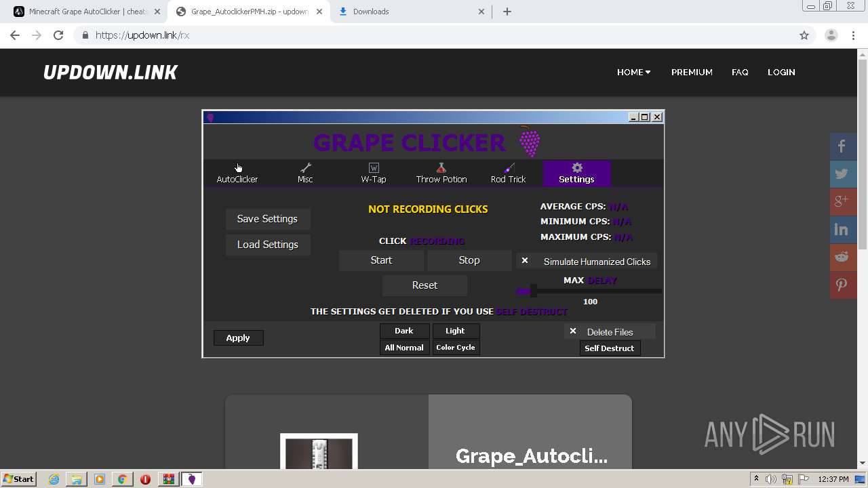Image resolution: width=868 pixels, height=488 pixels.
Task: Switch to Minecraft Grape AutoClicker tab
Action: pos(88,12)
